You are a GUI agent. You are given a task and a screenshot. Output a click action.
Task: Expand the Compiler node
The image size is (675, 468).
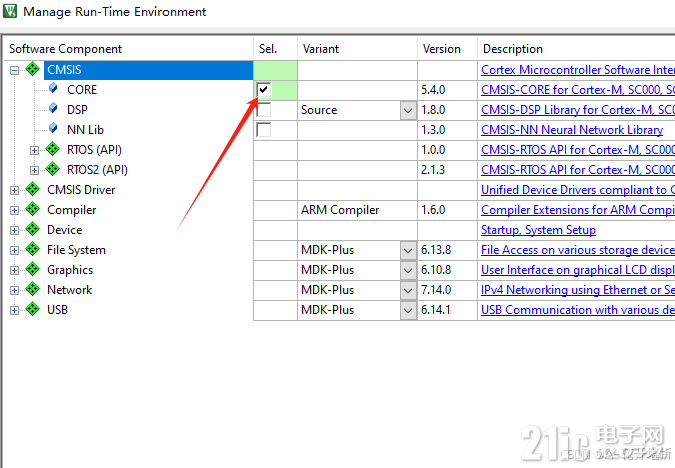tap(14, 210)
